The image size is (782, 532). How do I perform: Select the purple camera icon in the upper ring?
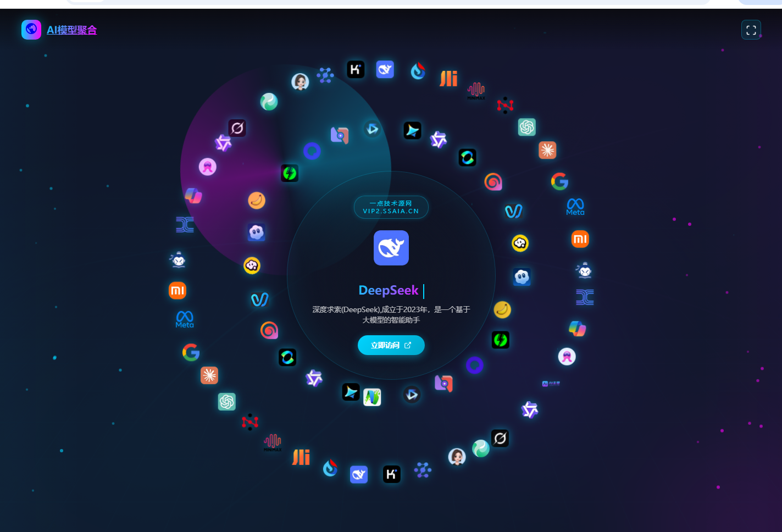coord(340,135)
